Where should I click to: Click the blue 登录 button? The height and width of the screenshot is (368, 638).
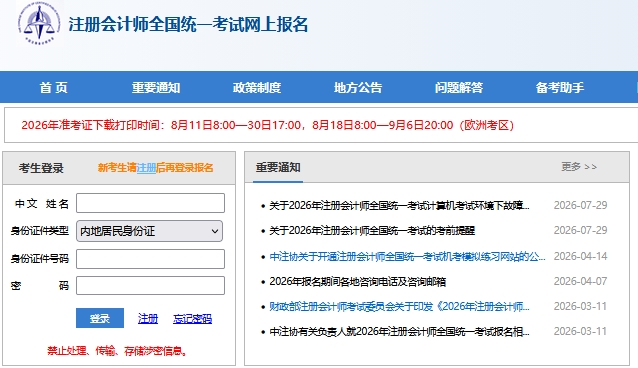coord(100,318)
